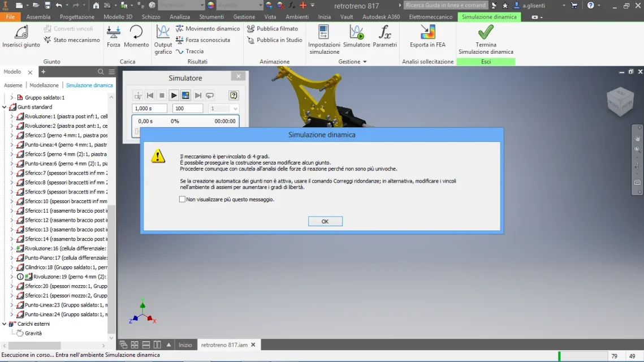Click Termina Simulazione dinamica
644x362 pixels.
click(x=486, y=40)
